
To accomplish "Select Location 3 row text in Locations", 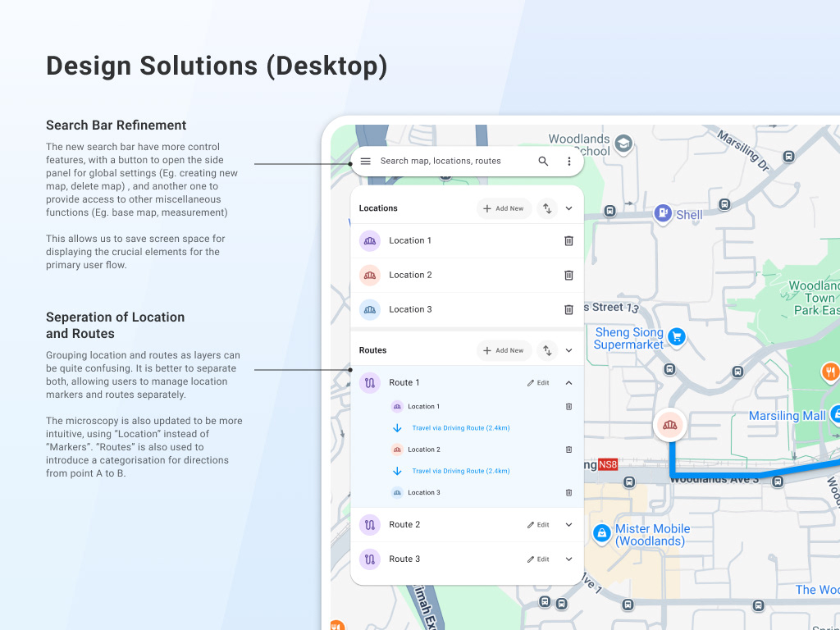I will tap(410, 309).
